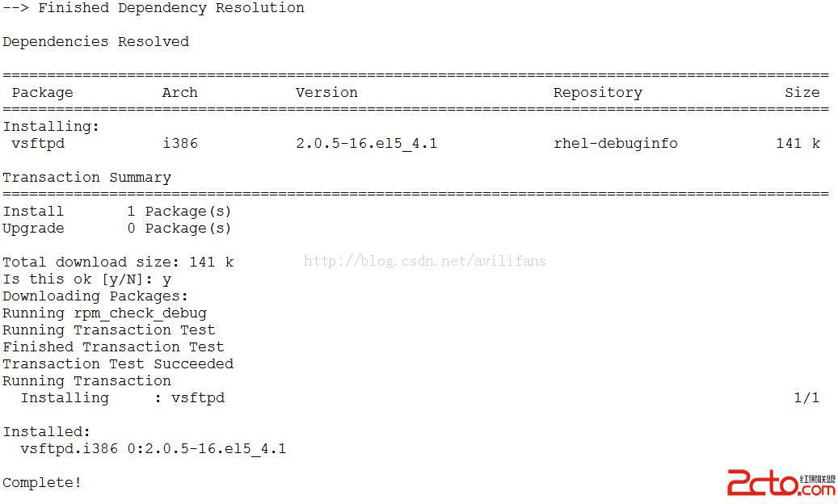
Task: Select the vsftpd package name in table
Action: pyautogui.click(x=38, y=144)
